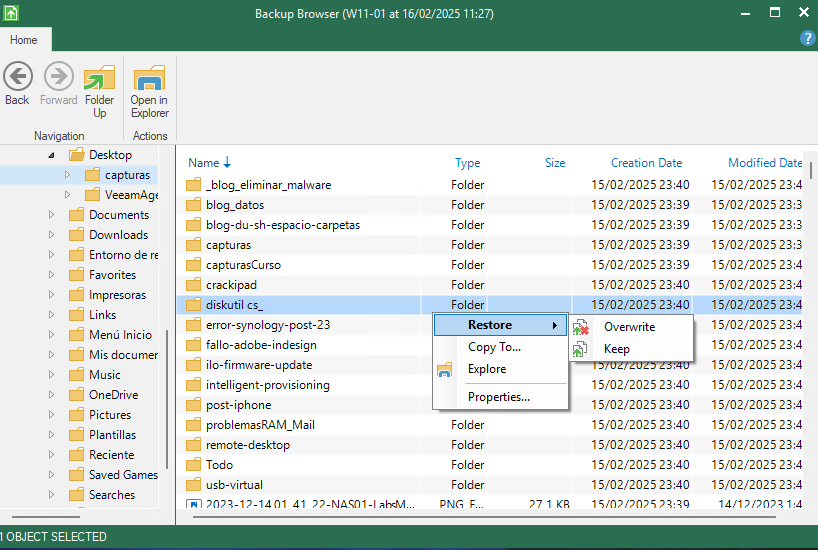
Task: Click the Veeam app icon in title bar
Action: click(11, 14)
